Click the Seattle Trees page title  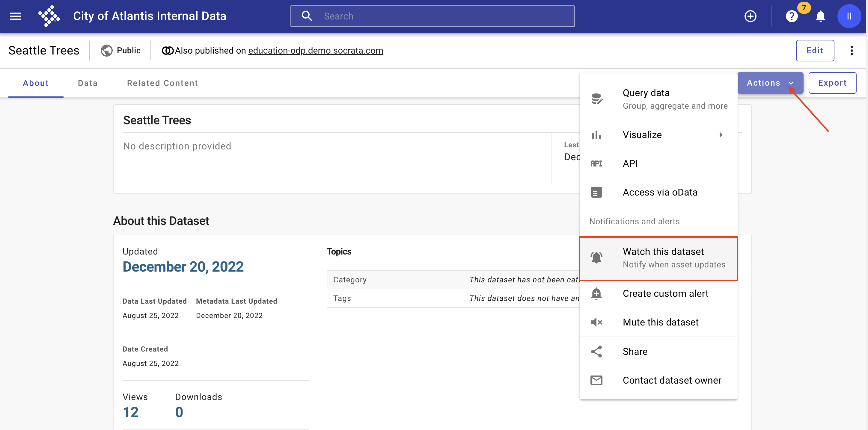pyautogui.click(x=44, y=51)
